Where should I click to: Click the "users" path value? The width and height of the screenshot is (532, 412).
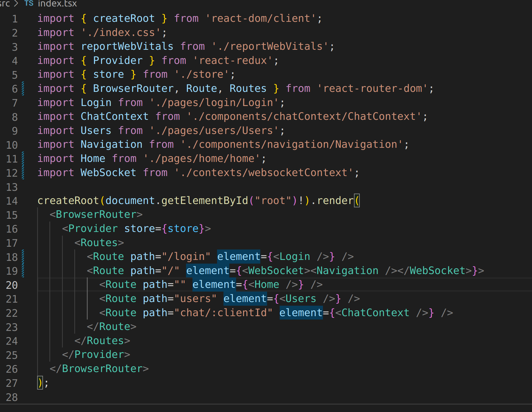click(196, 299)
